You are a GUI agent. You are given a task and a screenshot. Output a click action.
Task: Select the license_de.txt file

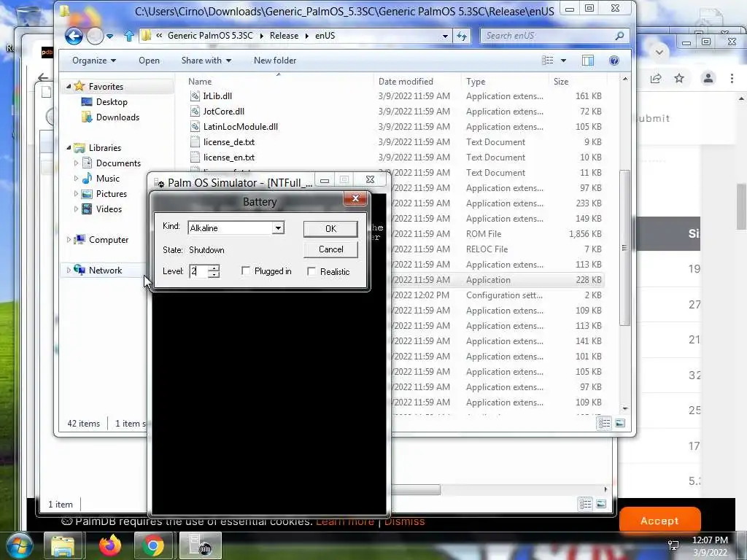click(228, 142)
